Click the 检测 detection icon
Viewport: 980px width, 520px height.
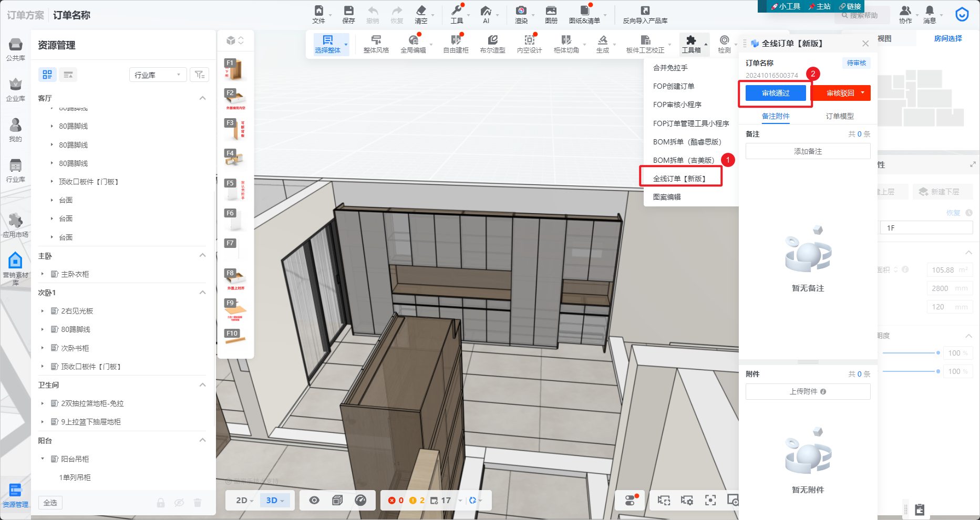(x=724, y=44)
